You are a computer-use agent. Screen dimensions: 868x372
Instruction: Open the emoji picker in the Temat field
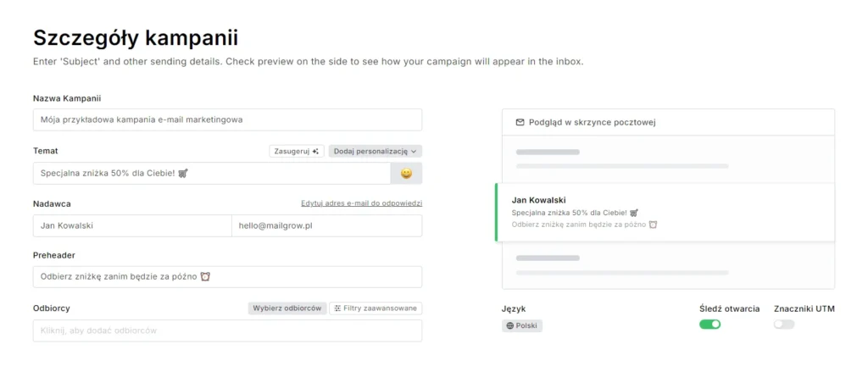(x=406, y=173)
